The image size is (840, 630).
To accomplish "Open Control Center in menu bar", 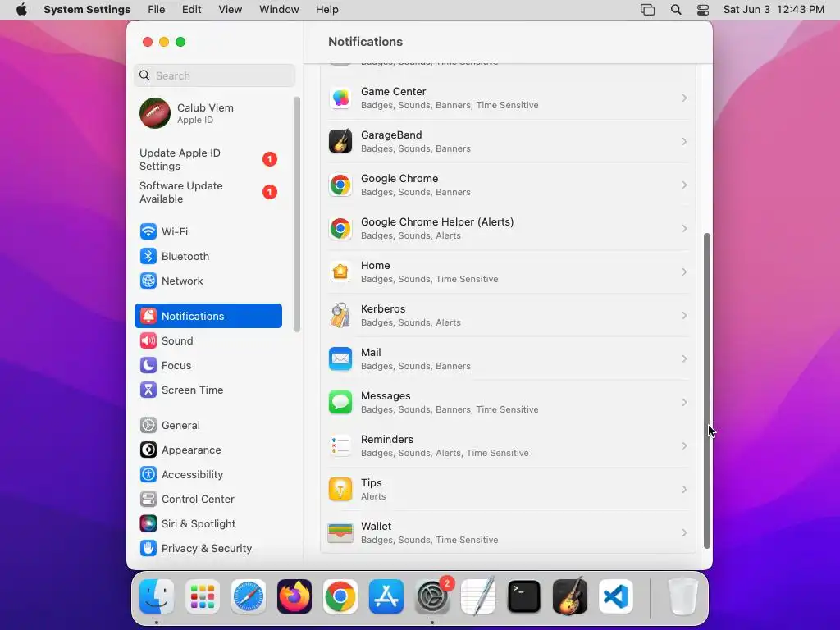I will click(703, 10).
